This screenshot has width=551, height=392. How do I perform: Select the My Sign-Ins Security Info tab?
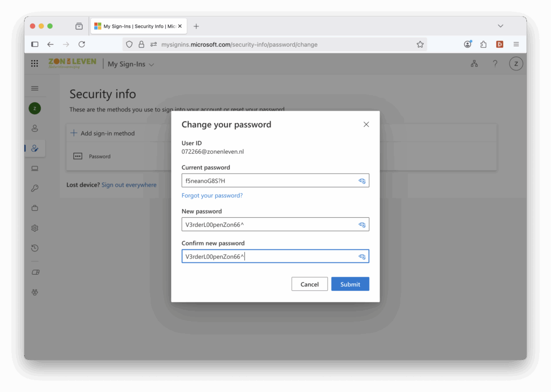click(138, 26)
